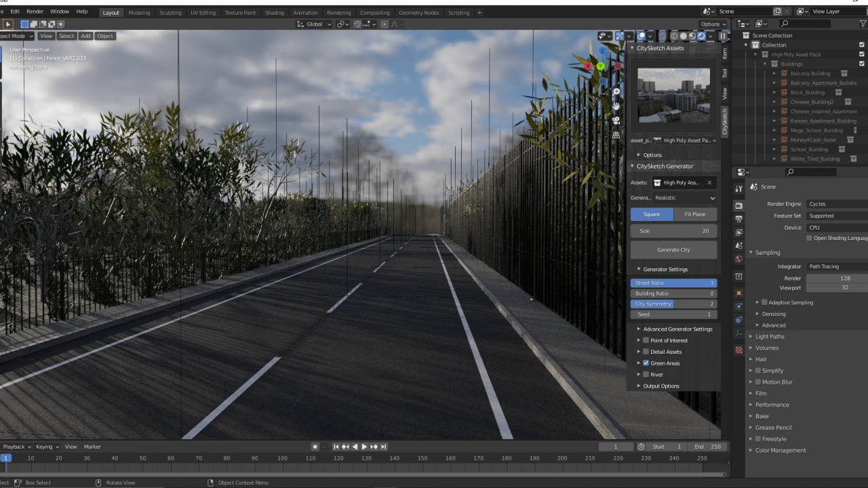The image size is (868, 488).
Task: Click the Generate City button
Action: pos(673,250)
